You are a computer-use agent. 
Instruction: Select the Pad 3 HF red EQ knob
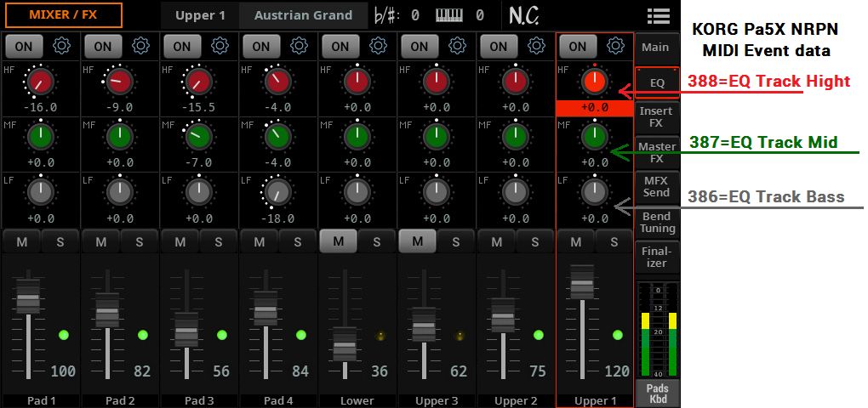[199, 82]
